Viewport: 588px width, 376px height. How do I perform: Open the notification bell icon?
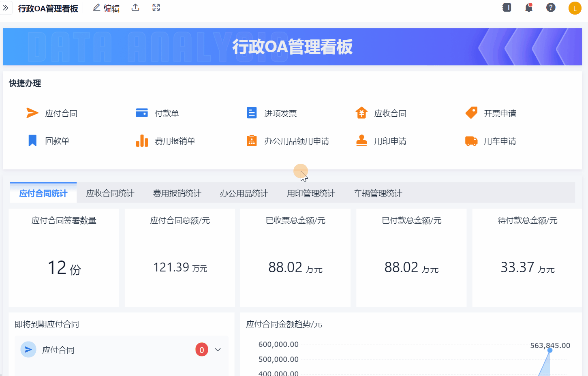coord(528,8)
